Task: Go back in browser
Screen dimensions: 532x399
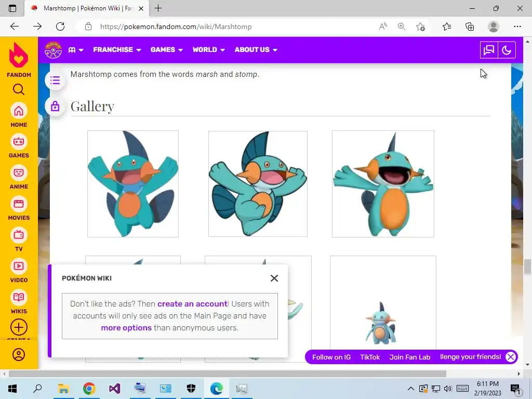Action: pyautogui.click(x=15, y=26)
